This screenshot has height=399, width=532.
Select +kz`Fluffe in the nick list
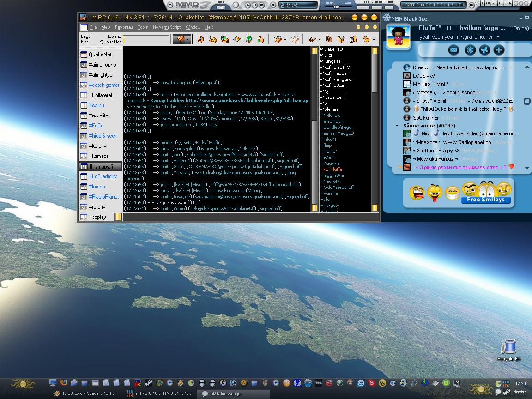[x=331, y=169]
